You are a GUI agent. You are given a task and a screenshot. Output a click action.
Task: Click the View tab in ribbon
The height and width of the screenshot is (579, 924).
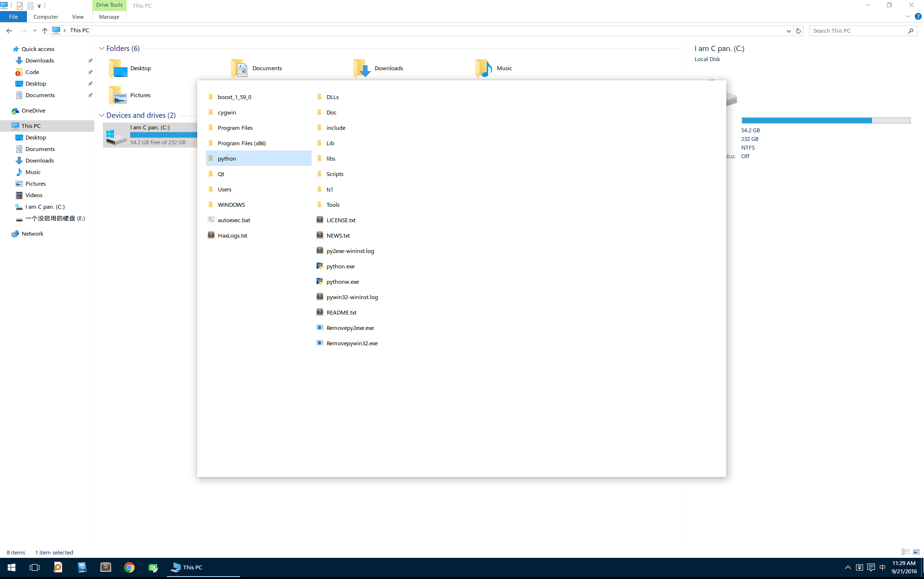point(77,16)
